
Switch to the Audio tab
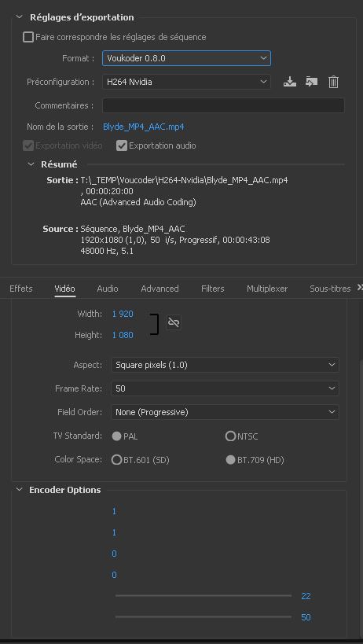pos(108,289)
